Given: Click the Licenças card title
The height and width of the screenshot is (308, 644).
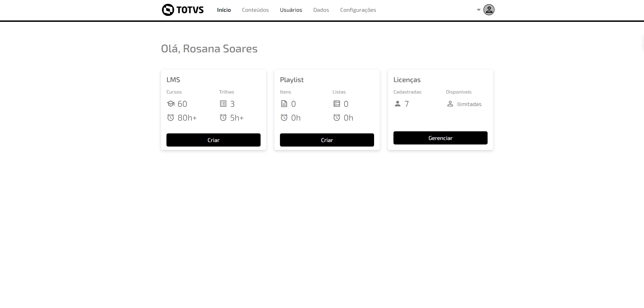Looking at the screenshot, I should pos(407,80).
